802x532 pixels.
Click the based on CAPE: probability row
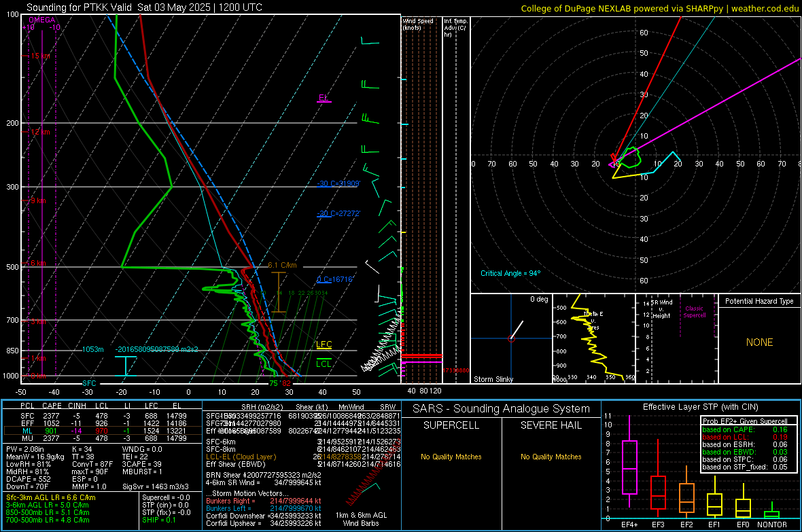click(745, 429)
